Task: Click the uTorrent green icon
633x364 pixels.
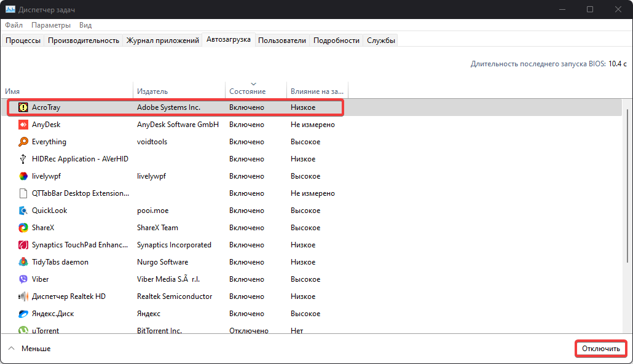Action: tap(23, 330)
